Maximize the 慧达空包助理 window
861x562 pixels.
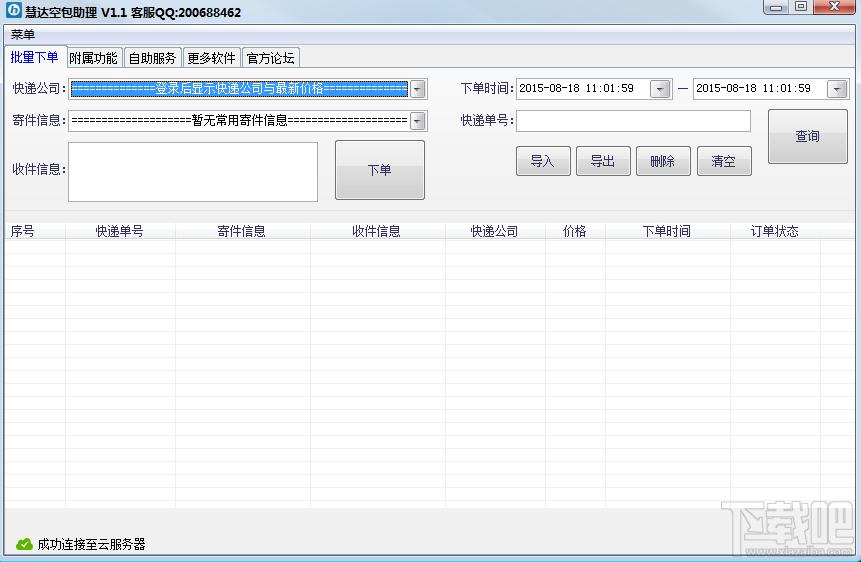[801, 7]
